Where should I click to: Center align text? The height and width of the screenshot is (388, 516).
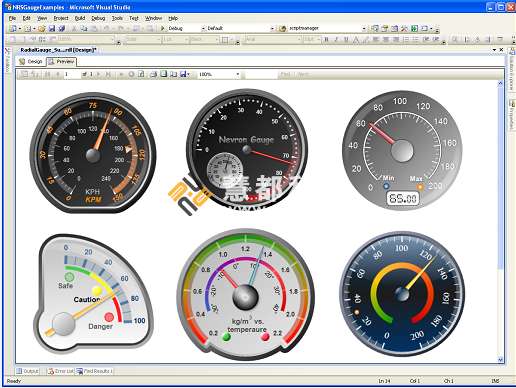pyautogui.click(x=386, y=39)
